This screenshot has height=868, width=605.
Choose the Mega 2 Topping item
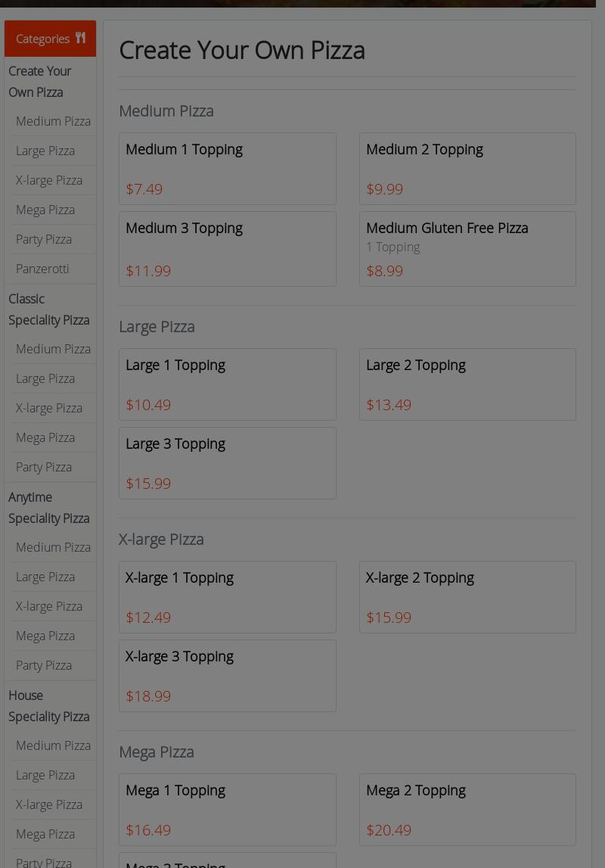[x=467, y=810]
